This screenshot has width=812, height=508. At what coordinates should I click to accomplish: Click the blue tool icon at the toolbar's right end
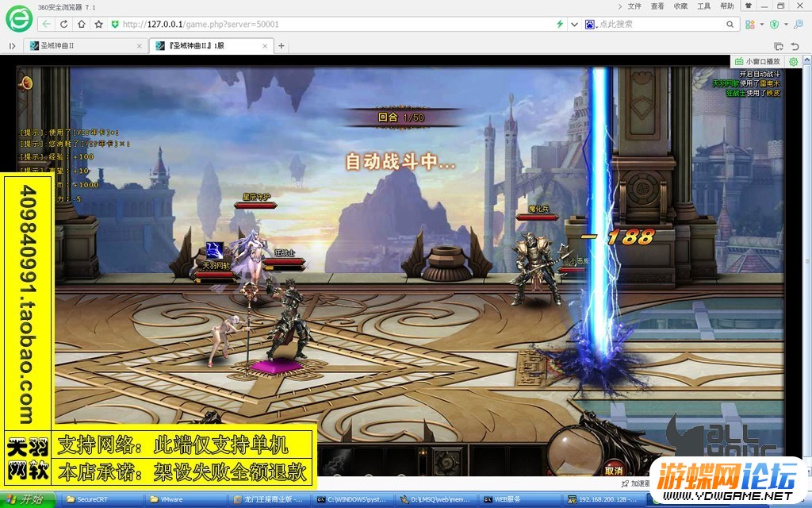(799, 25)
